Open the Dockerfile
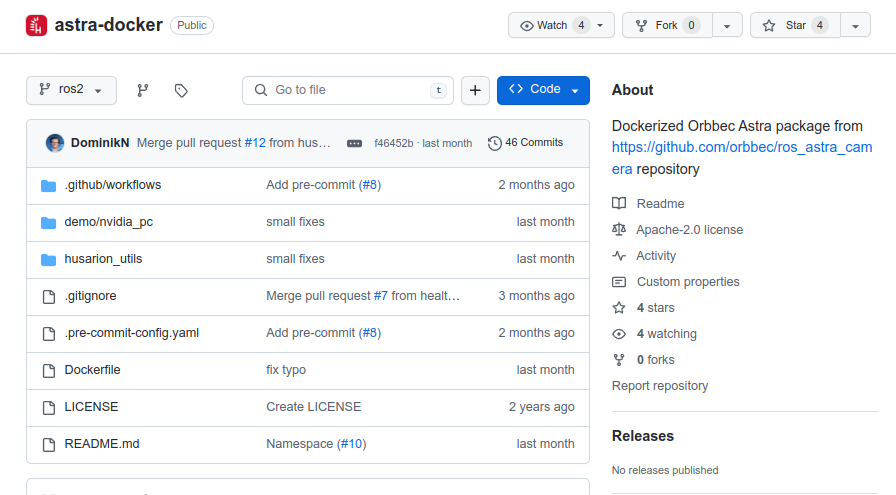 pos(93,370)
